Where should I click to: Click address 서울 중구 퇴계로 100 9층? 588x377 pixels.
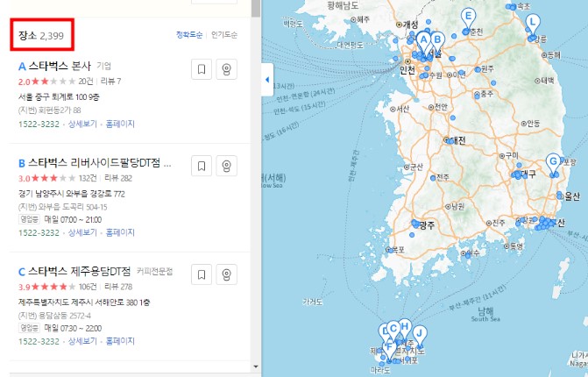pos(59,97)
